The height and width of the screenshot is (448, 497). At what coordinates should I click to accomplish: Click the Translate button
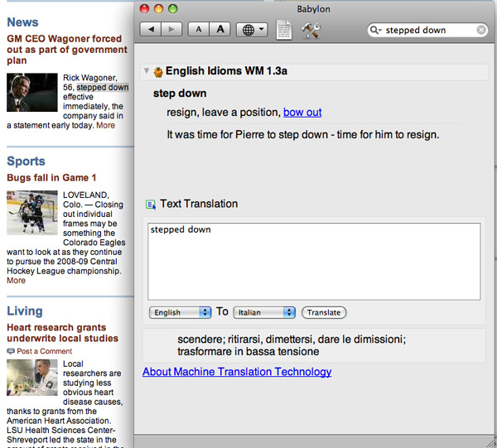pyautogui.click(x=324, y=312)
